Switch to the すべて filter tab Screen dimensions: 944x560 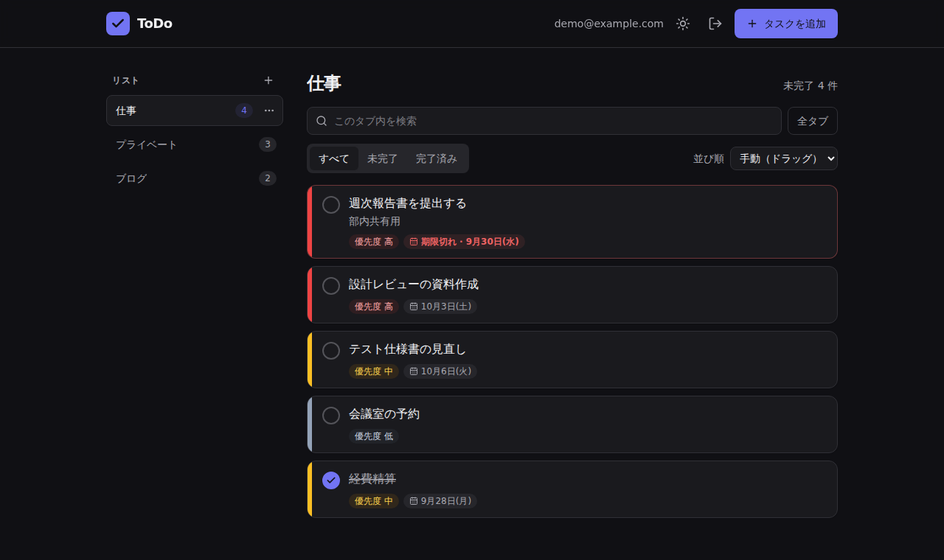click(334, 158)
